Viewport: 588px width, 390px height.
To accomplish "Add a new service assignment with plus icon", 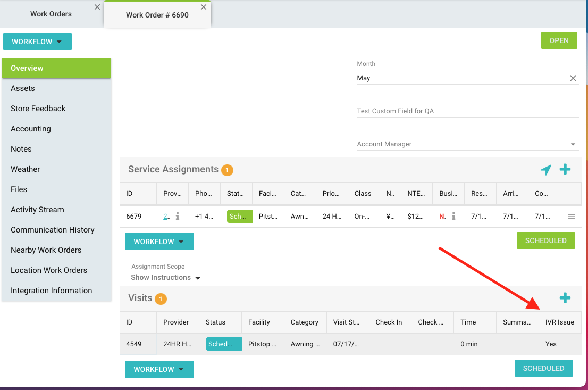I will pos(565,169).
